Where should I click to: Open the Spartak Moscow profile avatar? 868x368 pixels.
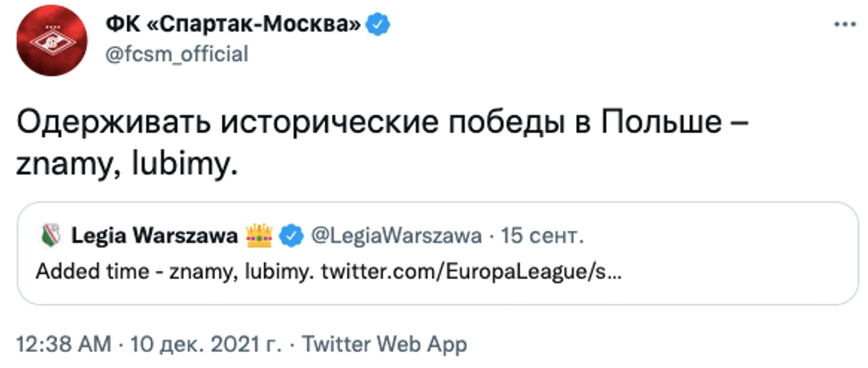coord(51,40)
